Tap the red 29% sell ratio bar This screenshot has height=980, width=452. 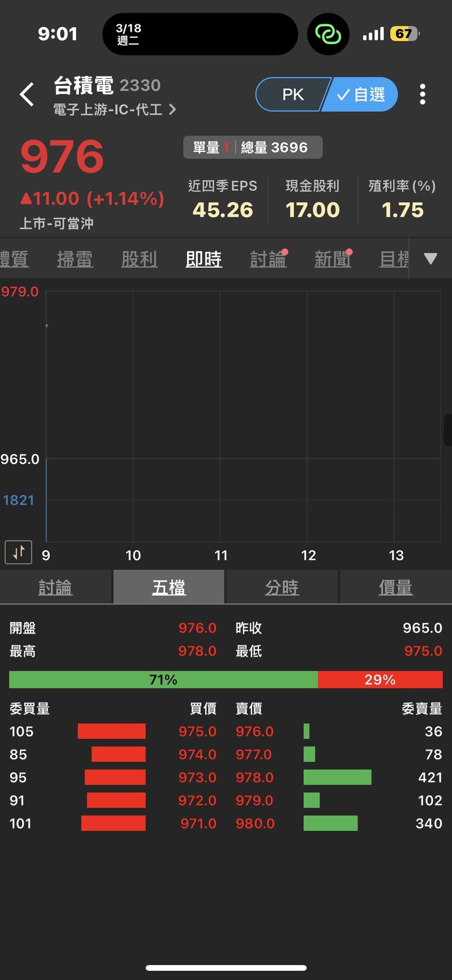[x=380, y=680]
